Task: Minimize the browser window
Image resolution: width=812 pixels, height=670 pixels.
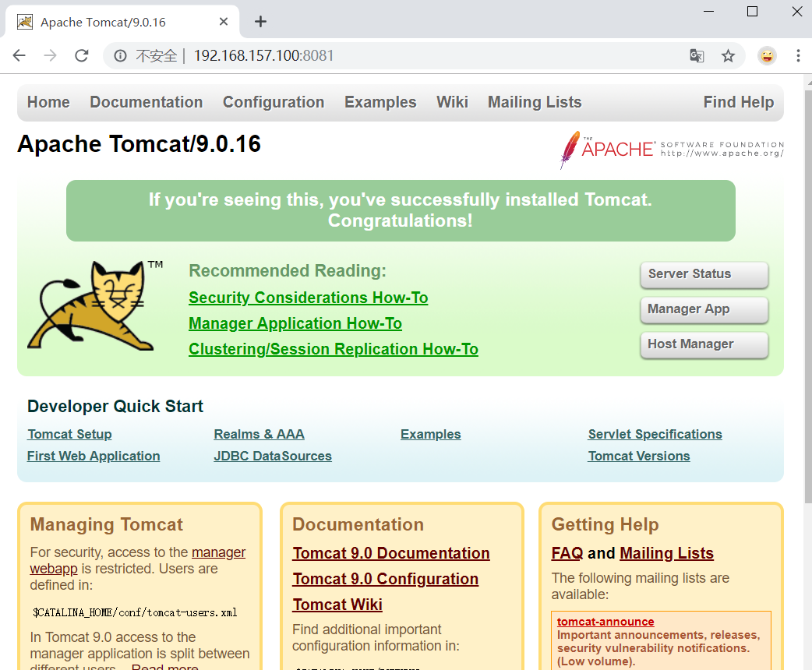Action: coord(709,12)
